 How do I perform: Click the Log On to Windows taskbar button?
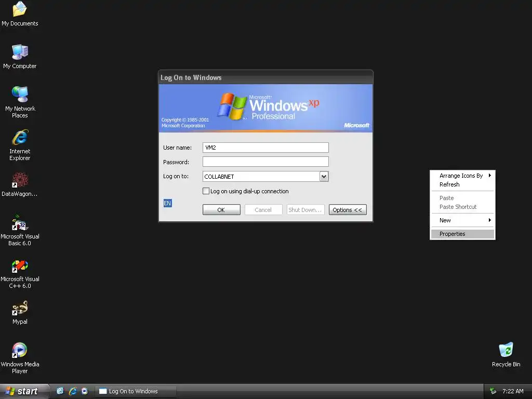[135, 391]
